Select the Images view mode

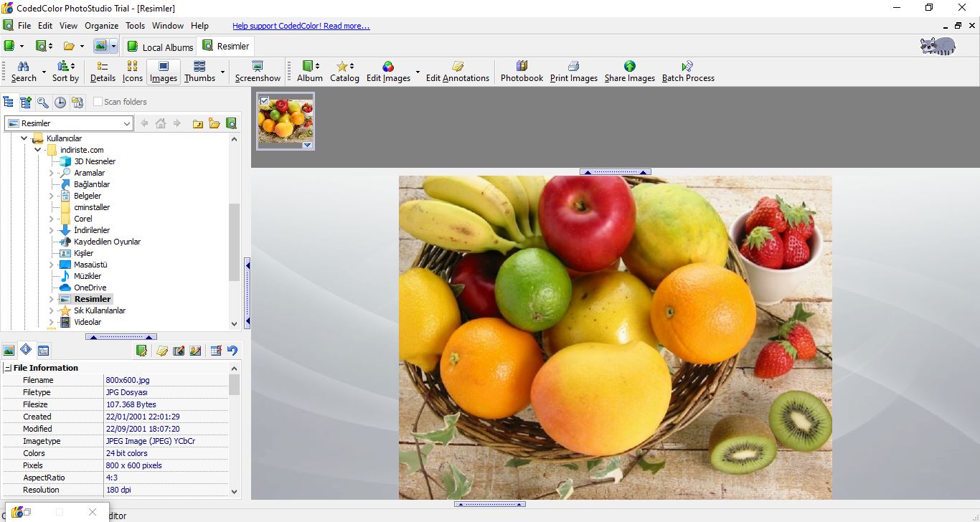tap(164, 72)
